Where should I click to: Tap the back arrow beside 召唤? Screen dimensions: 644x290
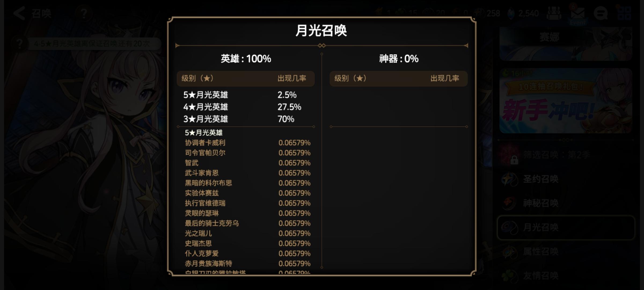19,13
